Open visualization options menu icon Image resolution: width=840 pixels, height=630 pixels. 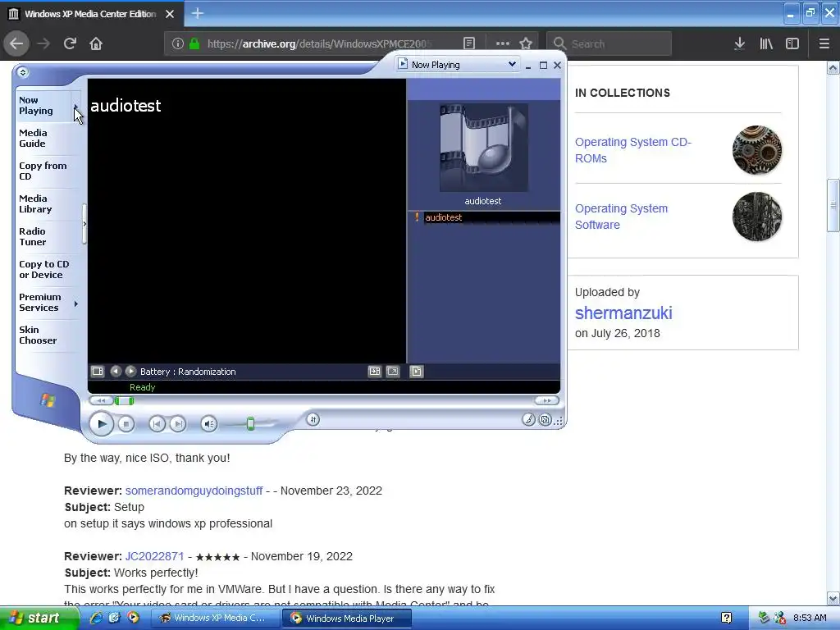point(98,372)
